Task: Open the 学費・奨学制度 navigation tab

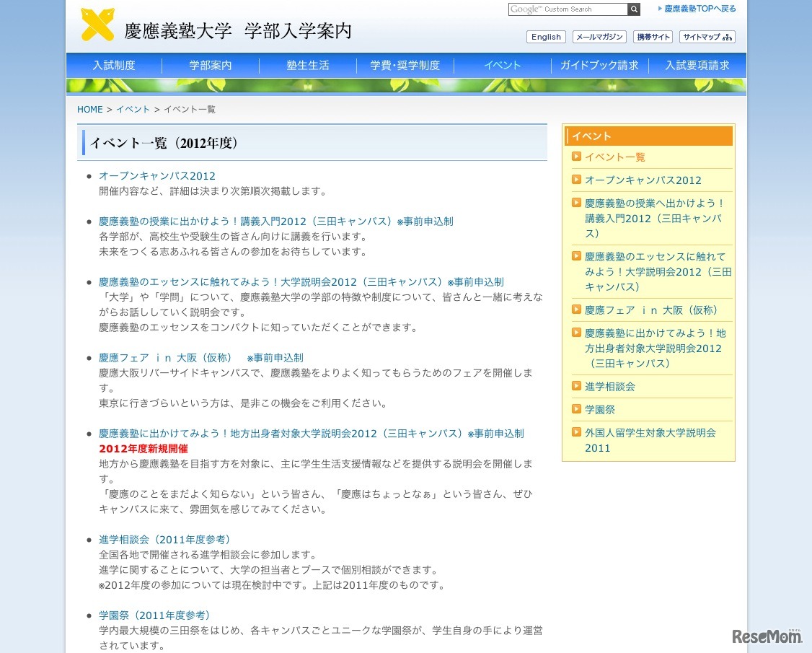Action: [405, 65]
